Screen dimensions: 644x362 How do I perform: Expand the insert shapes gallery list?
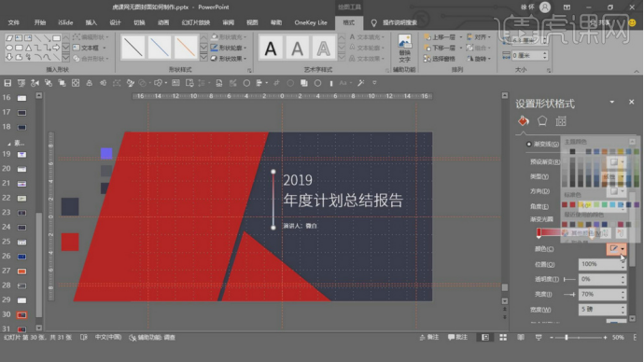point(65,58)
